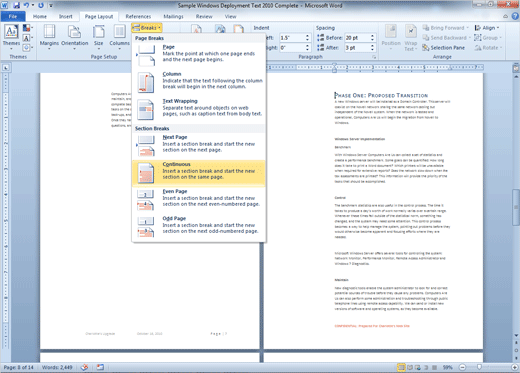Viewport: 520px width, 373px height.
Task: Open the page Size options
Action: pos(98,36)
